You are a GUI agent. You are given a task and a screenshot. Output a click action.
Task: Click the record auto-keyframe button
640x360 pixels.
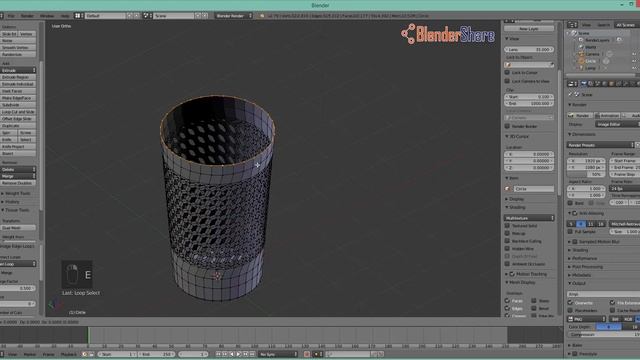[x=307, y=354]
